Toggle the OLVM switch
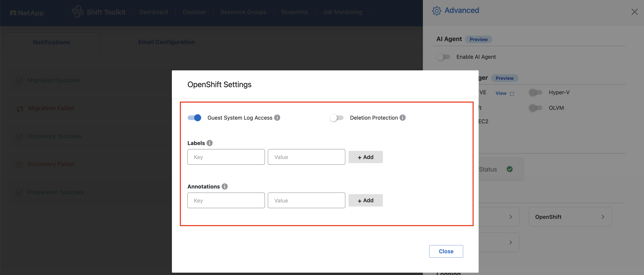 (x=536, y=108)
